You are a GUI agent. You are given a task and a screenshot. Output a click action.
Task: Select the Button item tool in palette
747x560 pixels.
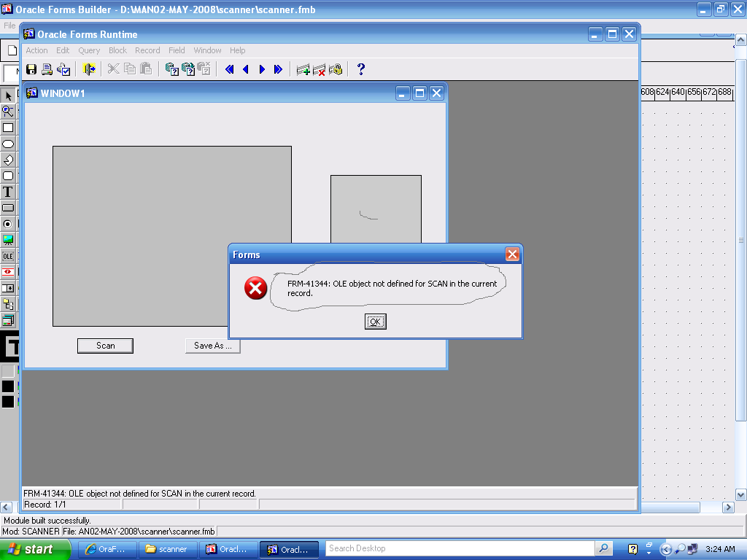click(x=8, y=208)
